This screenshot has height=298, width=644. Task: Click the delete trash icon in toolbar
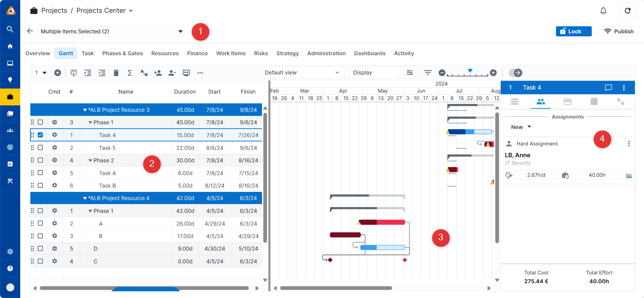click(116, 73)
